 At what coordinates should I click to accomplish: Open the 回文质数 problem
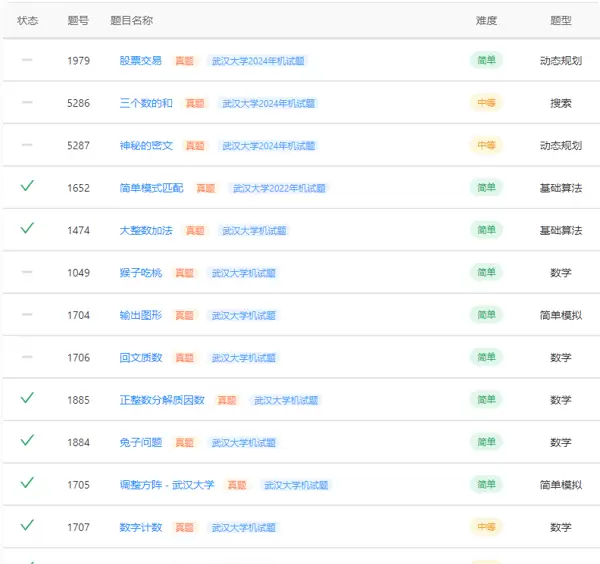[x=140, y=358]
